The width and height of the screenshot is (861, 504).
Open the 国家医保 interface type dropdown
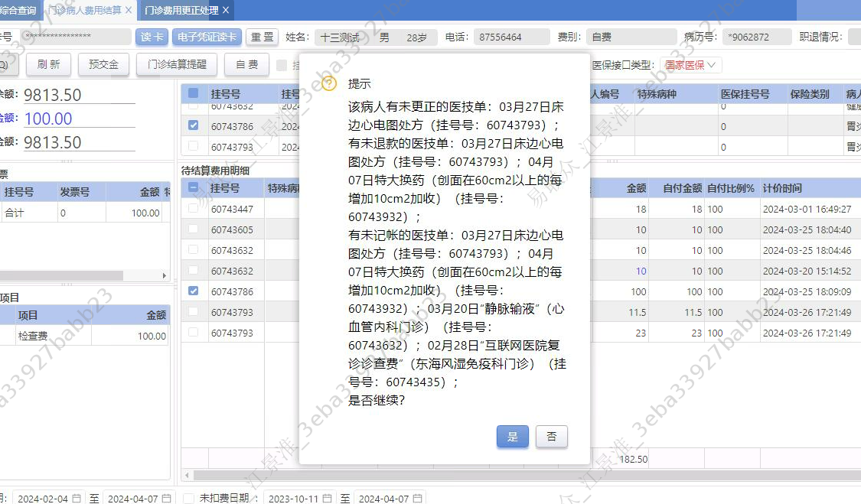[690, 65]
